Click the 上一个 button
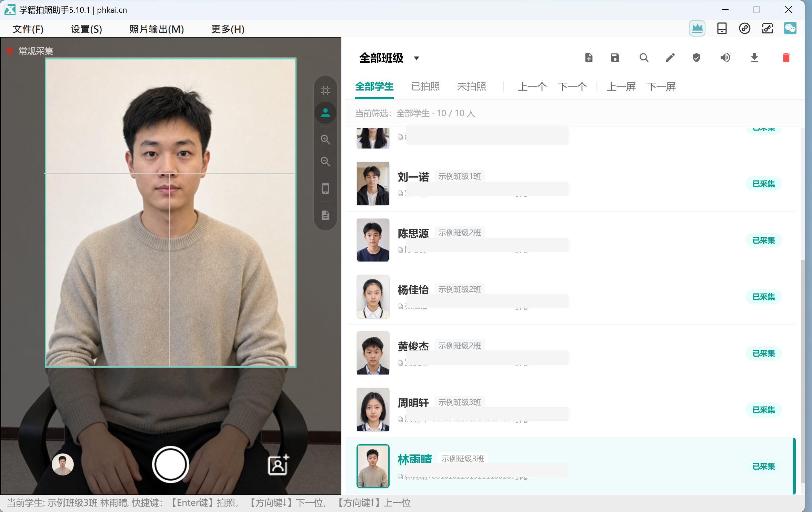The image size is (812, 512). click(532, 86)
